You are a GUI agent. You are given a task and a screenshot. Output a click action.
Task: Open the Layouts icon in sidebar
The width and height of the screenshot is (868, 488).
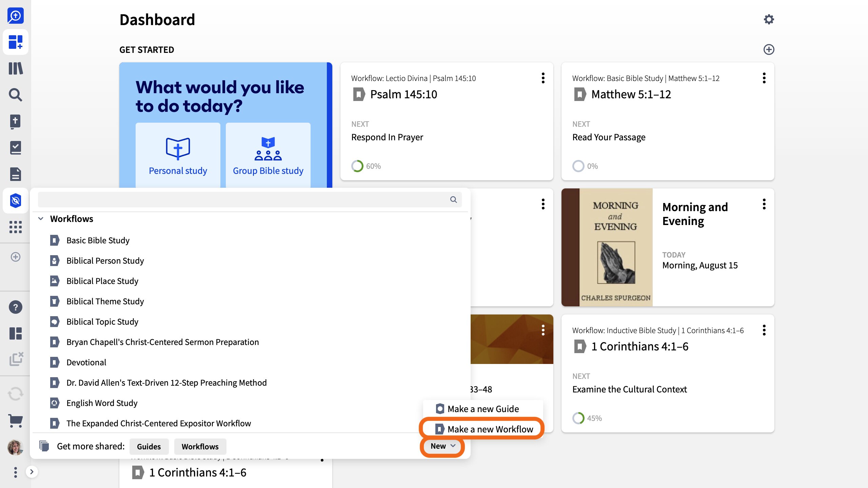[x=16, y=333]
